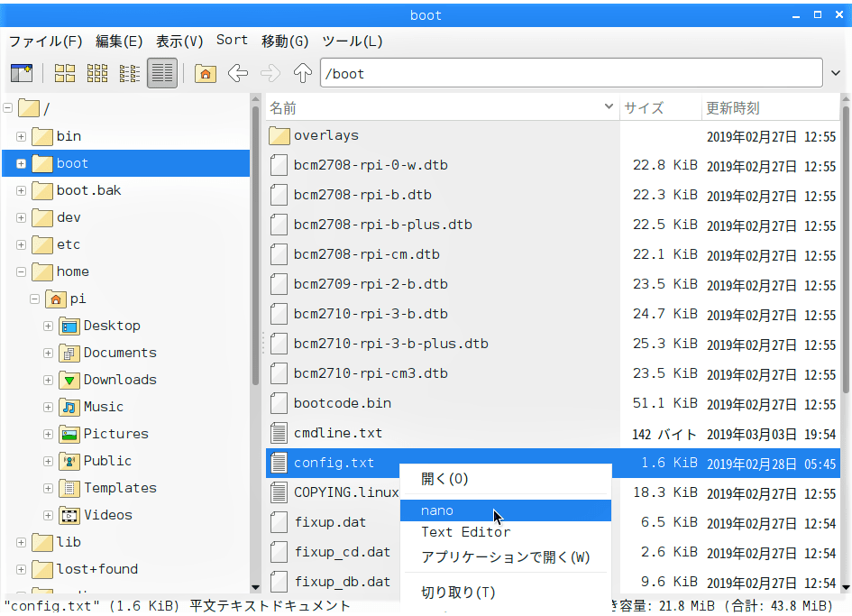Switch to icon view mode
This screenshot has width=852, height=616.
click(x=65, y=73)
